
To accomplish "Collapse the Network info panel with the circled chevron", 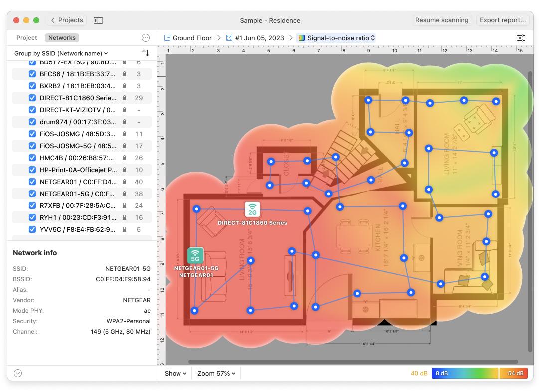I will tap(18, 373).
